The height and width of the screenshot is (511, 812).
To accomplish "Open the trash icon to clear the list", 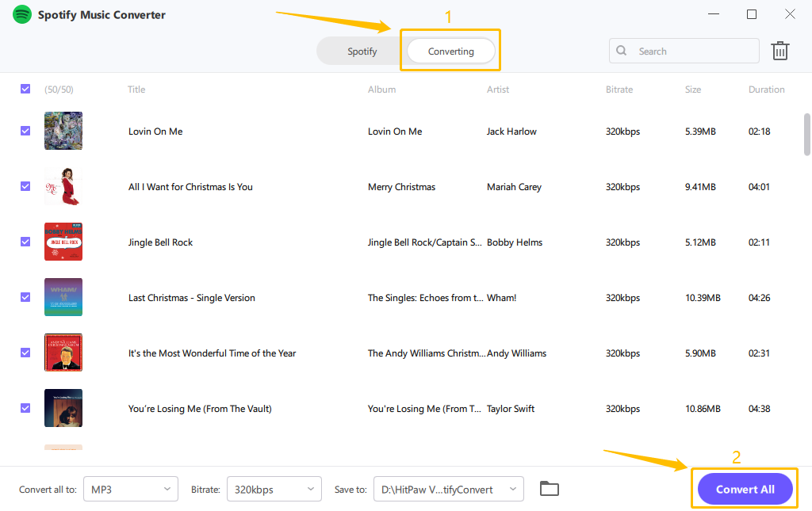I will [780, 50].
